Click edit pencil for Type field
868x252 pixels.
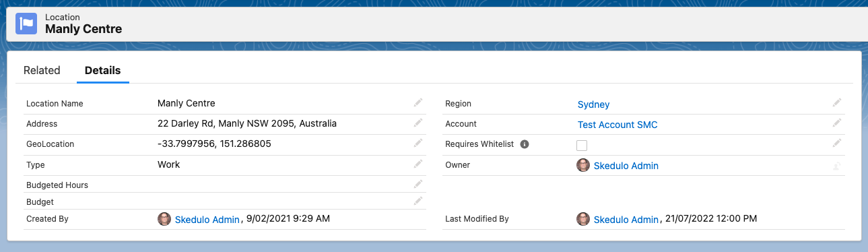418,163
